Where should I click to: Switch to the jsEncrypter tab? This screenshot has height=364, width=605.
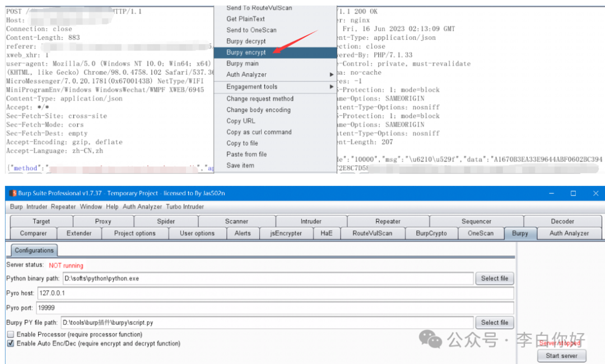[x=286, y=234]
